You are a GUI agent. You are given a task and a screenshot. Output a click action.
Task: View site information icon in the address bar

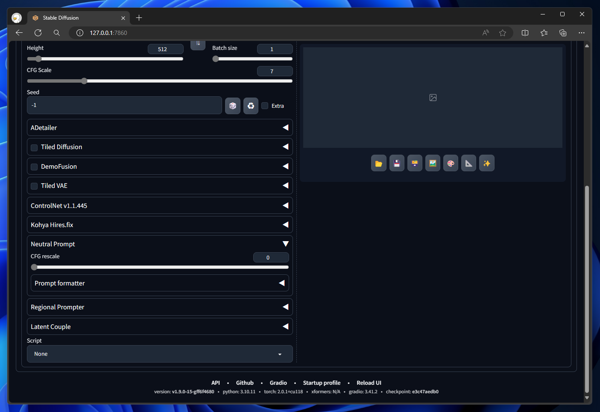coord(80,33)
